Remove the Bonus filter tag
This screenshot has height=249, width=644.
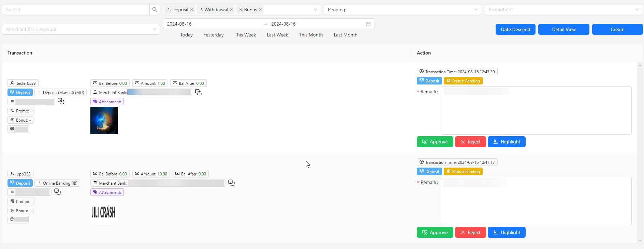click(x=260, y=10)
